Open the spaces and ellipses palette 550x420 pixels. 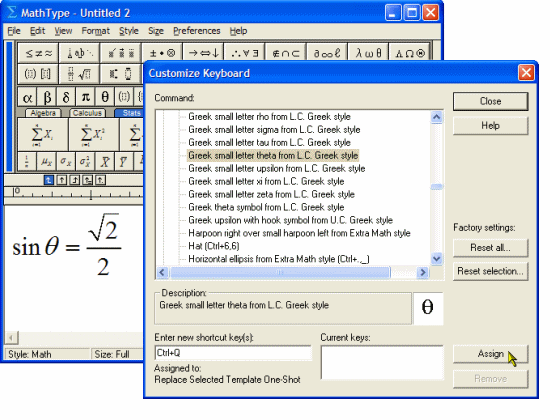pos(80,53)
